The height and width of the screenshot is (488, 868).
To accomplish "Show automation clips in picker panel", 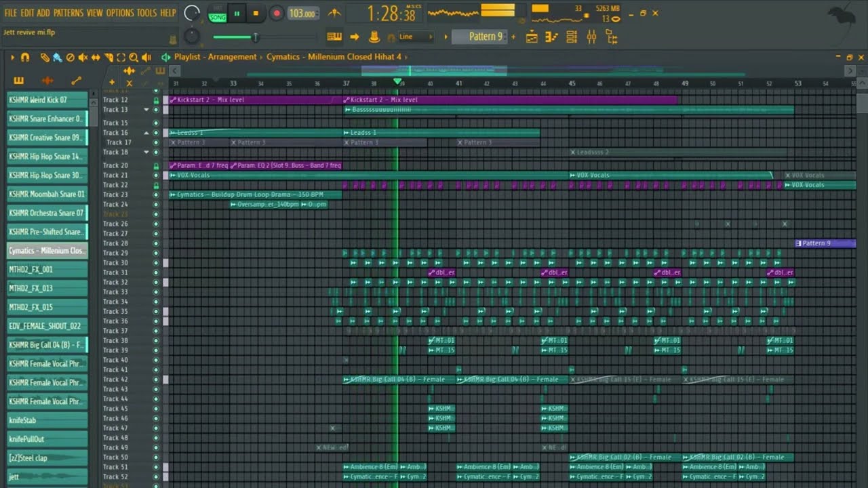I will coord(76,81).
